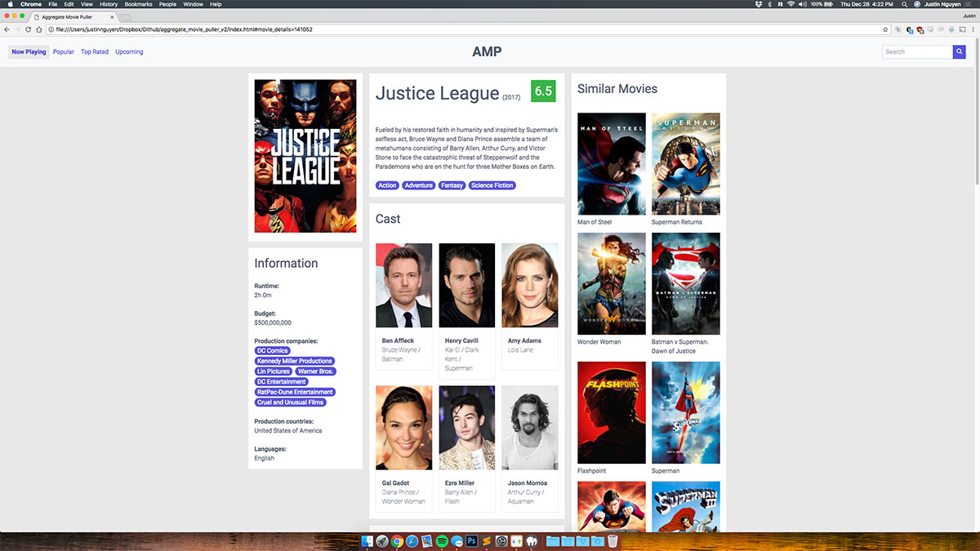
Task: Bookmark this page with the star icon
Action: pyautogui.click(x=885, y=29)
